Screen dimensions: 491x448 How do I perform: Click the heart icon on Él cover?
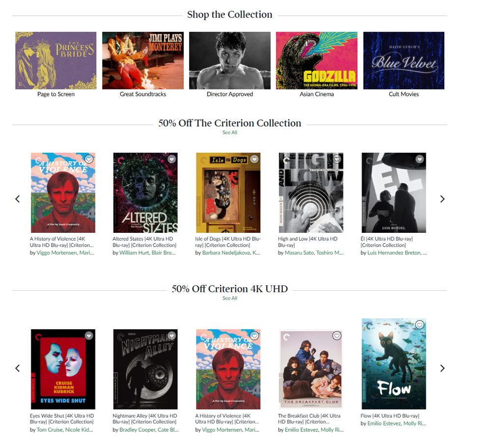pos(420,159)
